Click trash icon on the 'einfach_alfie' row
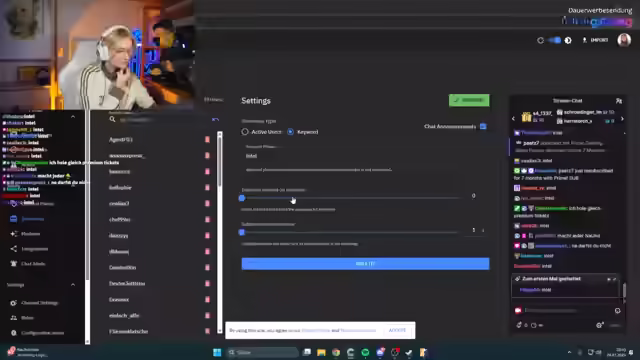Image resolution: width=640 pixels, height=360 pixels. pos(207,316)
